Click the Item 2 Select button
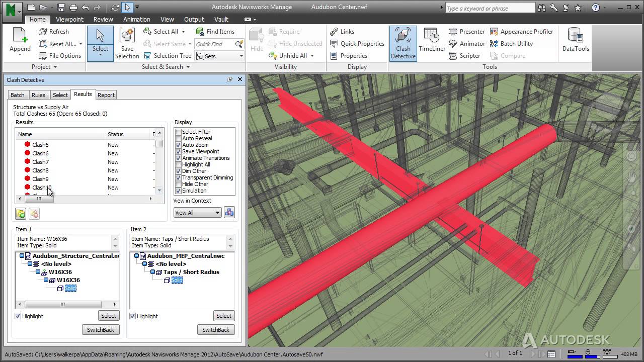The width and height of the screenshot is (644, 362). [x=224, y=316]
